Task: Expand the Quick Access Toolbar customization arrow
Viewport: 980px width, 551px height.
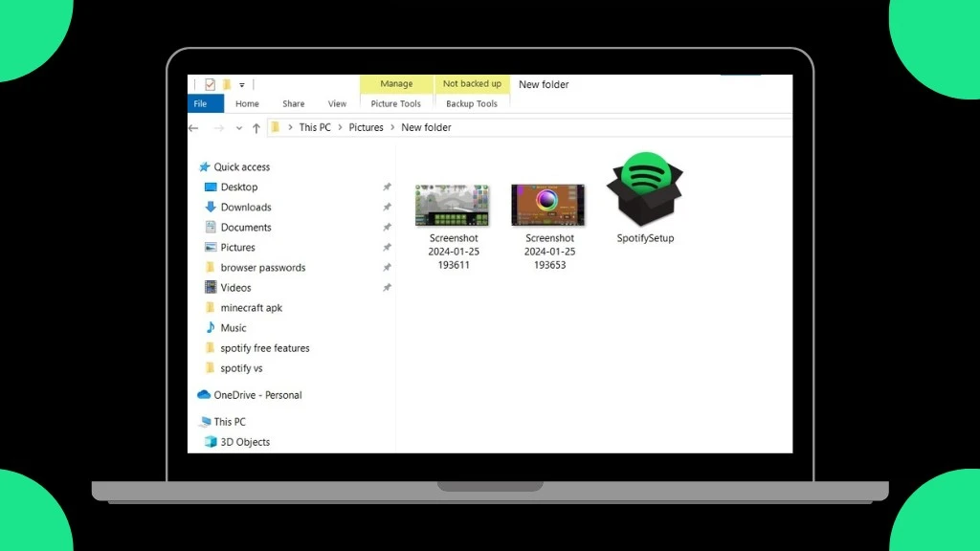Action: point(241,84)
